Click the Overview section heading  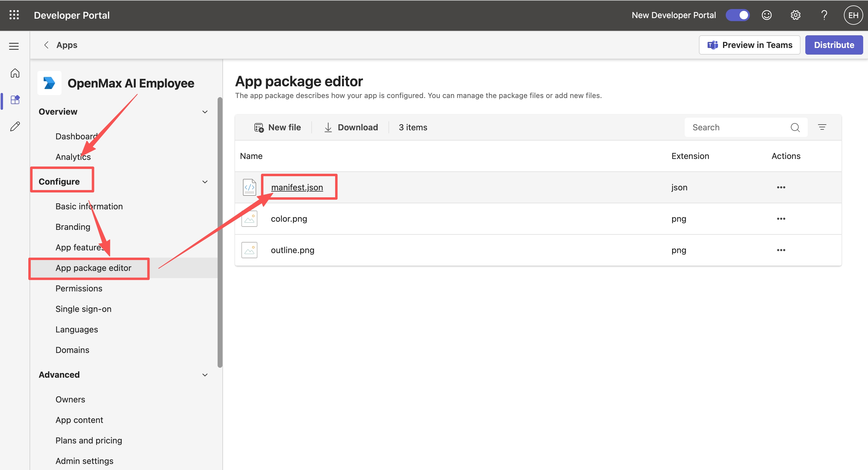[58, 112]
